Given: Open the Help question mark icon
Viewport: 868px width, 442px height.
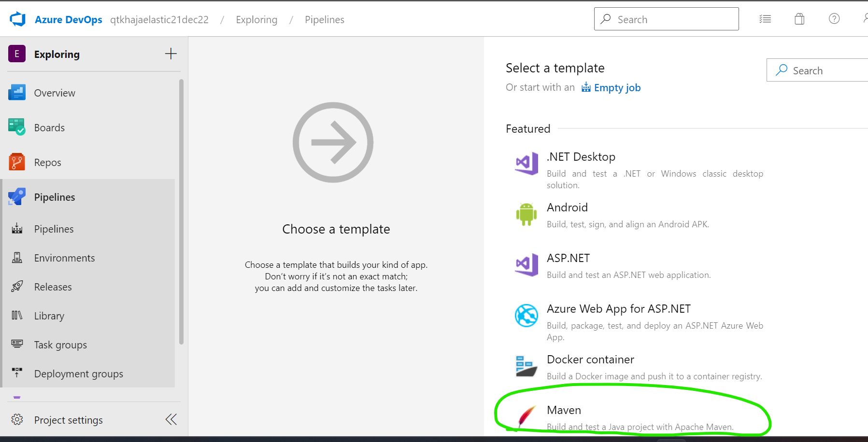Looking at the screenshot, I should point(834,19).
